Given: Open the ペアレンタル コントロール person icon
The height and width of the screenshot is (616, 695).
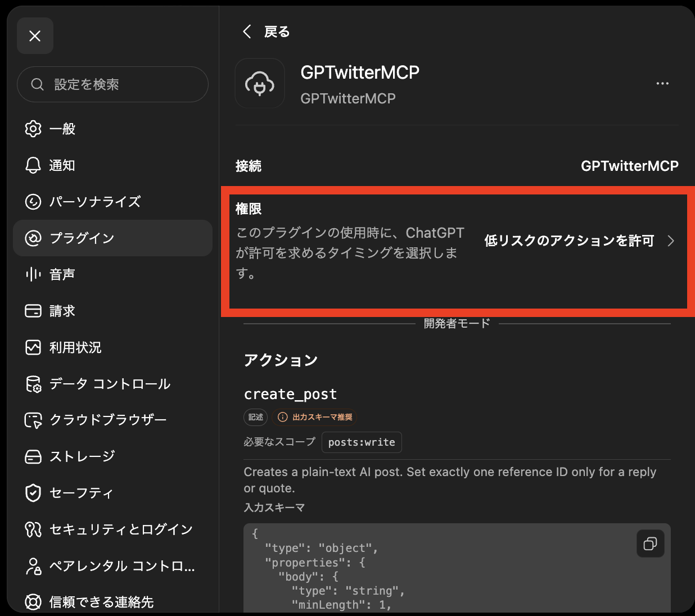Looking at the screenshot, I should pyautogui.click(x=33, y=566).
